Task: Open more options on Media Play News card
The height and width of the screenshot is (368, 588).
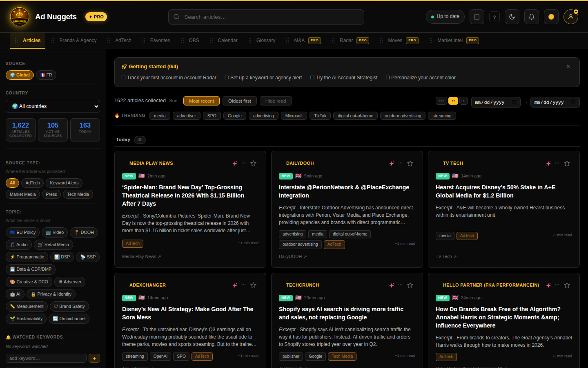Action: point(243,163)
